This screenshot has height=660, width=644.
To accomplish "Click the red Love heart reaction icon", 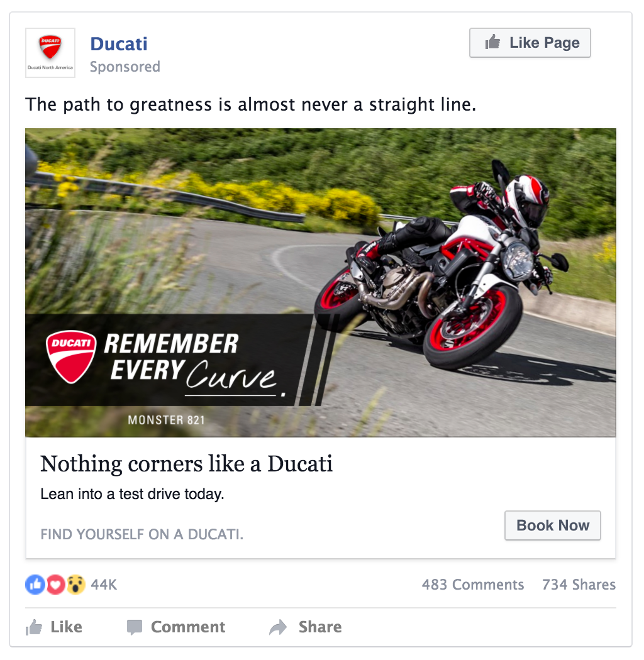I will click(55, 584).
